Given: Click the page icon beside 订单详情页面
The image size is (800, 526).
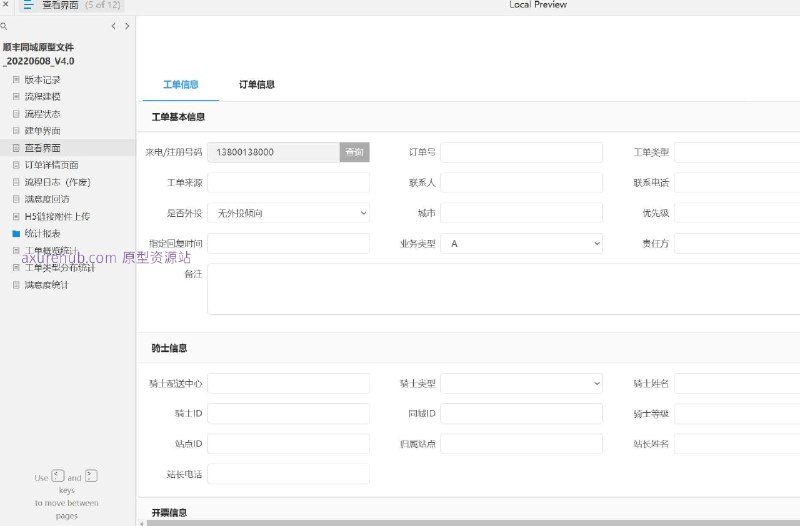Looking at the screenshot, I should (16, 165).
